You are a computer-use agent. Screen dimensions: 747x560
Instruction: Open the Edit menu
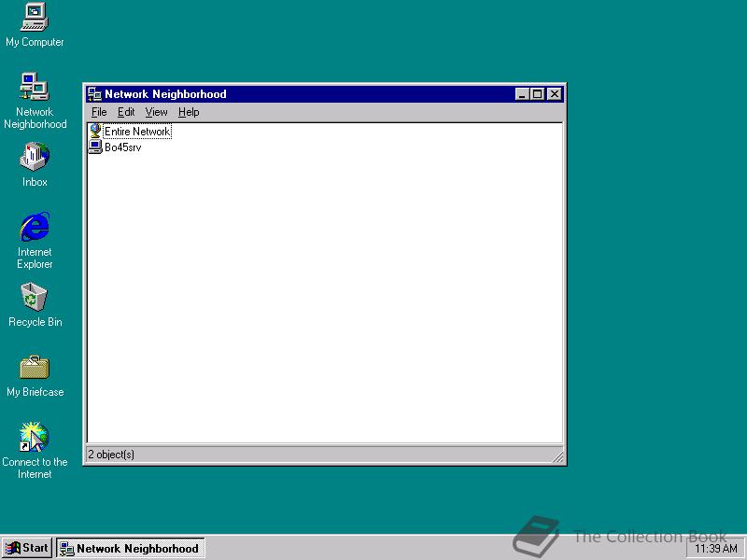coord(126,112)
